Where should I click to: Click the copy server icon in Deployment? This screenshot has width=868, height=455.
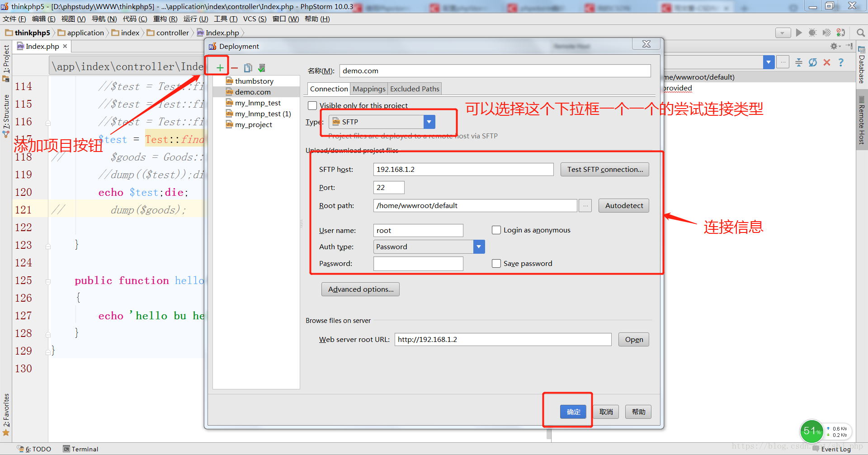pyautogui.click(x=248, y=68)
